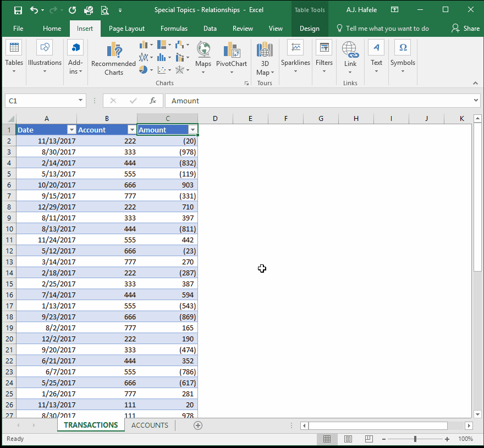Click the Tell me what you want search box
The width and height of the screenshot is (484, 448).
383,29
